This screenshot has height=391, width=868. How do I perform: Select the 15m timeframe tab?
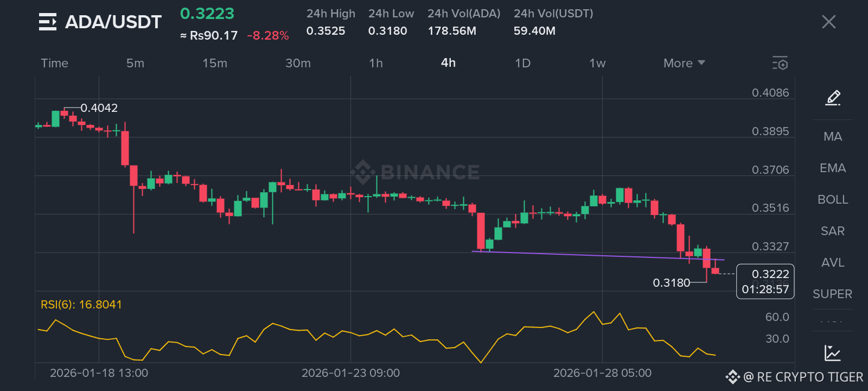[x=215, y=63]
